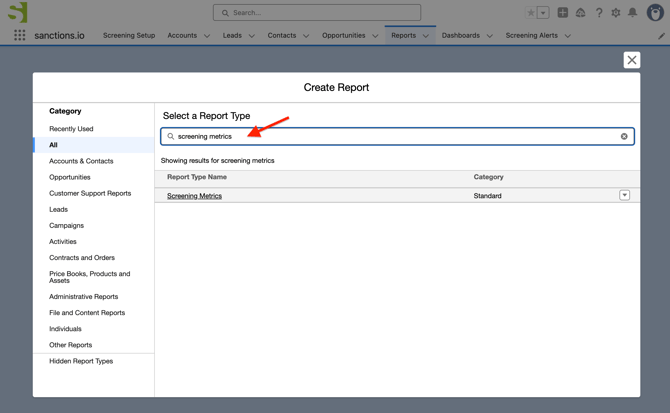This screenshot has height=413, width=670.
Task: Select the All category
Action: pyautogui.click(x=94, y=145)
